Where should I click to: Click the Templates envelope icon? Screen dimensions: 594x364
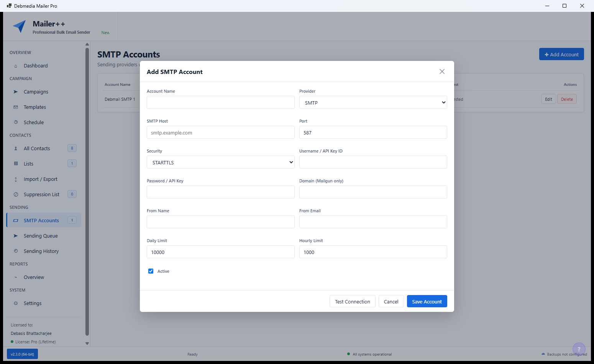click(16, 107)
